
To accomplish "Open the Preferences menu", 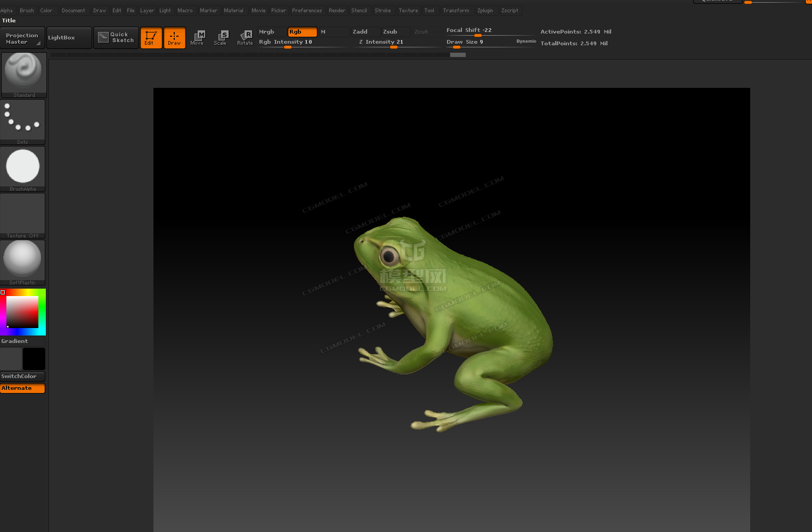I will (x=307, y=11).
